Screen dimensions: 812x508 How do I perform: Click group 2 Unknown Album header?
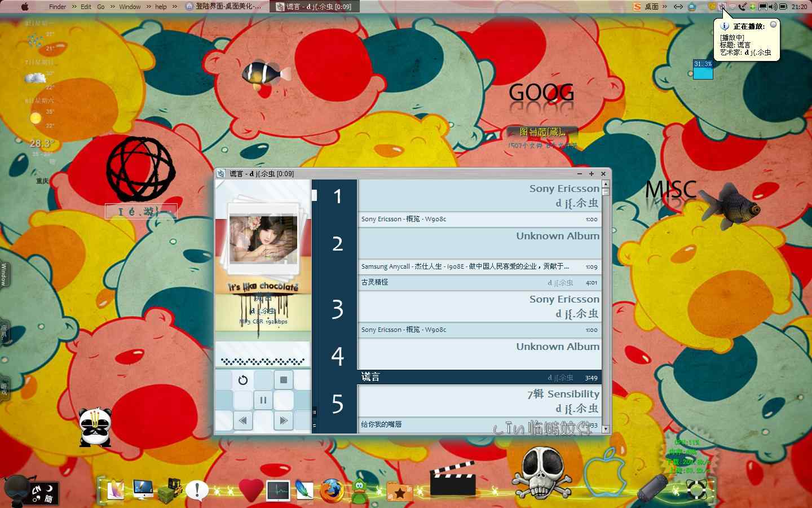479,243
